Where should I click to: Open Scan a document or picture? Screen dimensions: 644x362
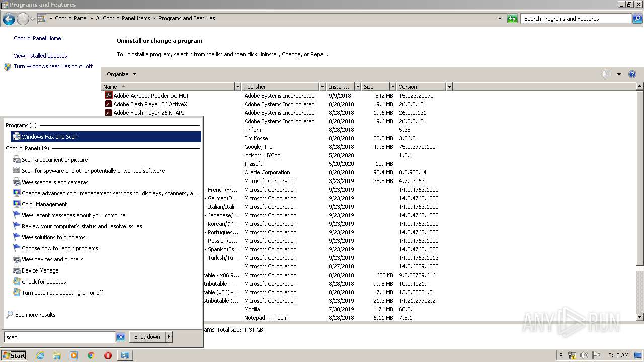(x=54, y=160)
